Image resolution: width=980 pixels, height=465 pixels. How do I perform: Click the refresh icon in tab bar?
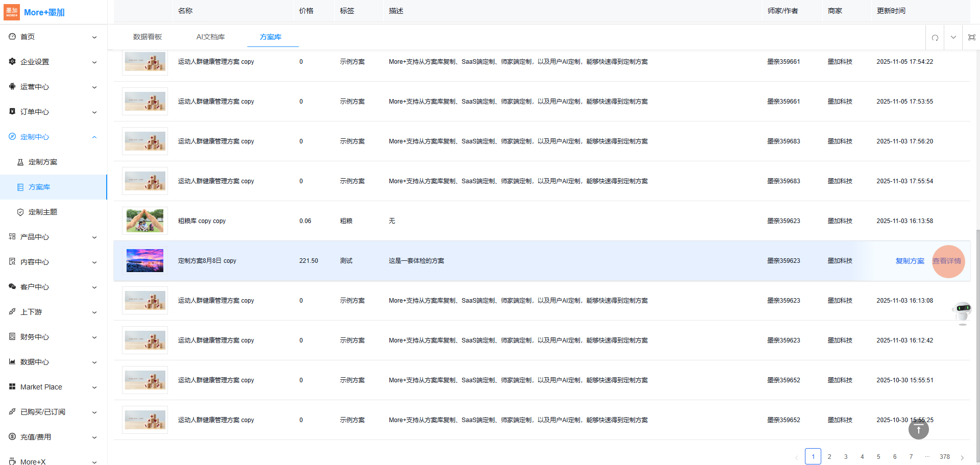(935, 37)
